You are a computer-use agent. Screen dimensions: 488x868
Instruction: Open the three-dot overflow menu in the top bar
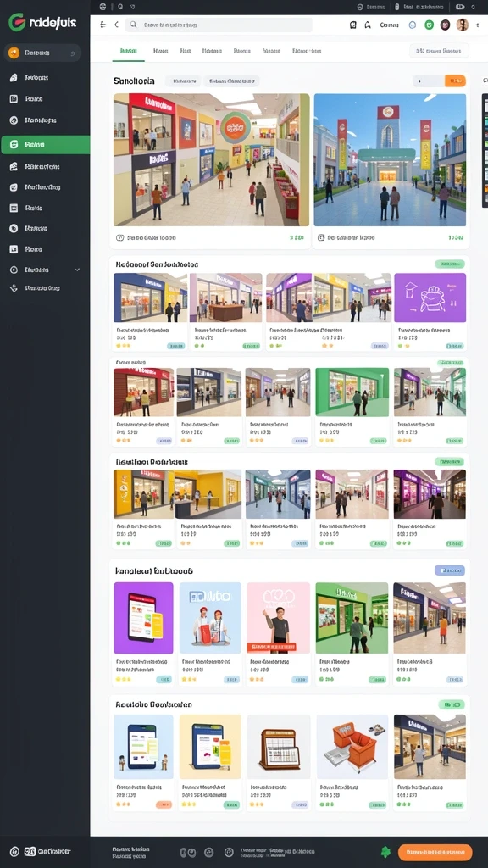(x=478, y=25)
